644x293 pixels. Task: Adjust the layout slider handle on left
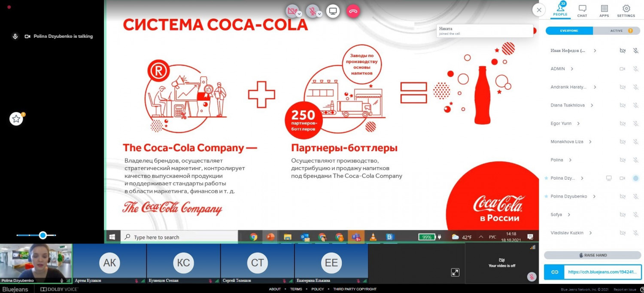coord(43,235)
